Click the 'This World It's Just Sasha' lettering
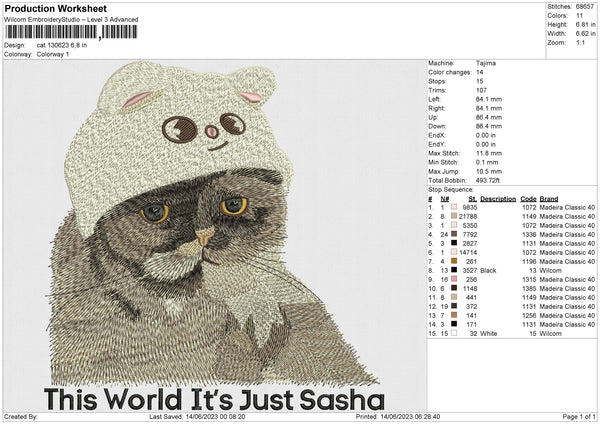 (x=214, y=400)
